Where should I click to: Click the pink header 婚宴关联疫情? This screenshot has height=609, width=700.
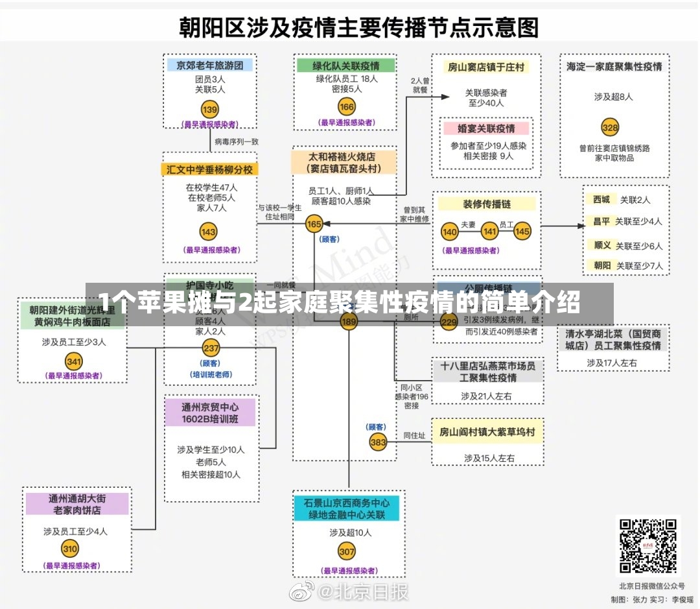486,128
